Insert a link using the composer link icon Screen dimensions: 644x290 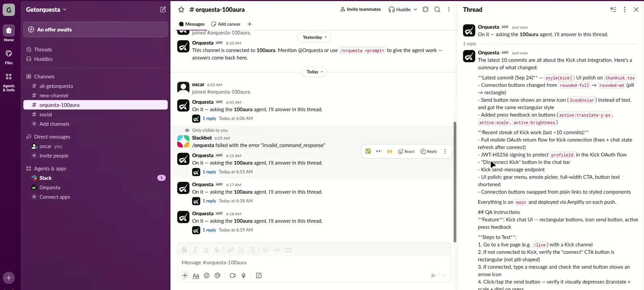point(231,250)
